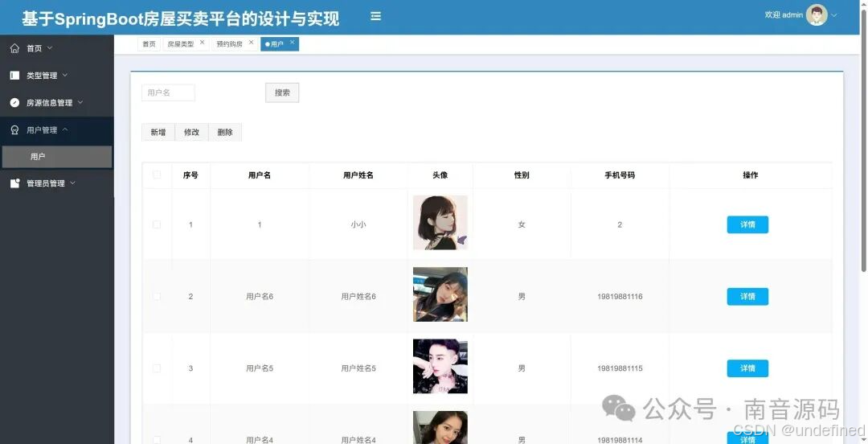Open 详情 for 用户名5
The width and height of the screenshot is (868, 444).
pyautogui.click(x=747, y=368)
